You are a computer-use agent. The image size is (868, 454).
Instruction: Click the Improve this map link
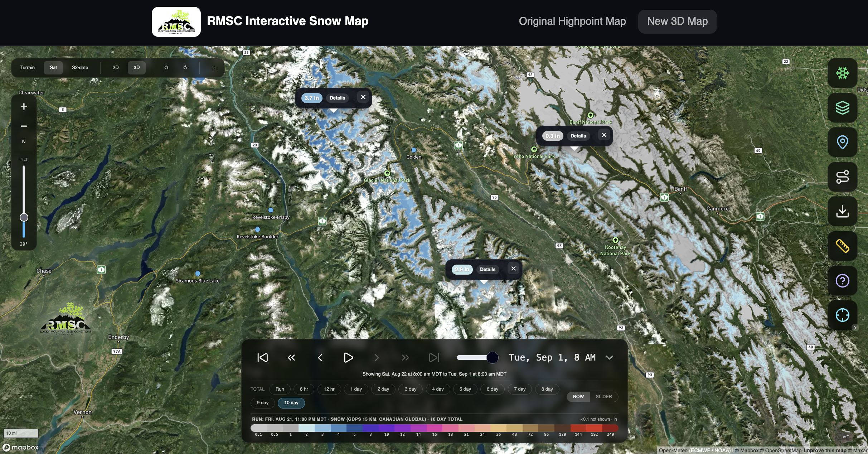[x=825, y=450]
